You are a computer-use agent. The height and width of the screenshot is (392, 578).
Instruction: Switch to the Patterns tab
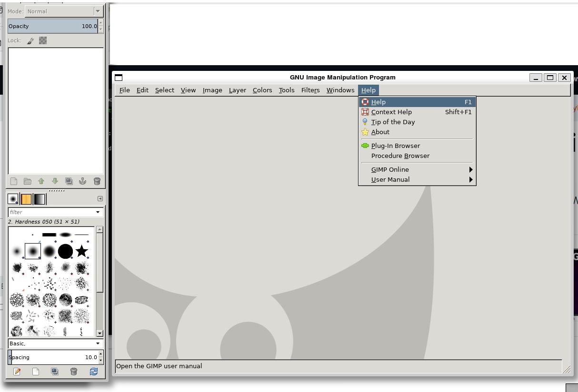26,199
